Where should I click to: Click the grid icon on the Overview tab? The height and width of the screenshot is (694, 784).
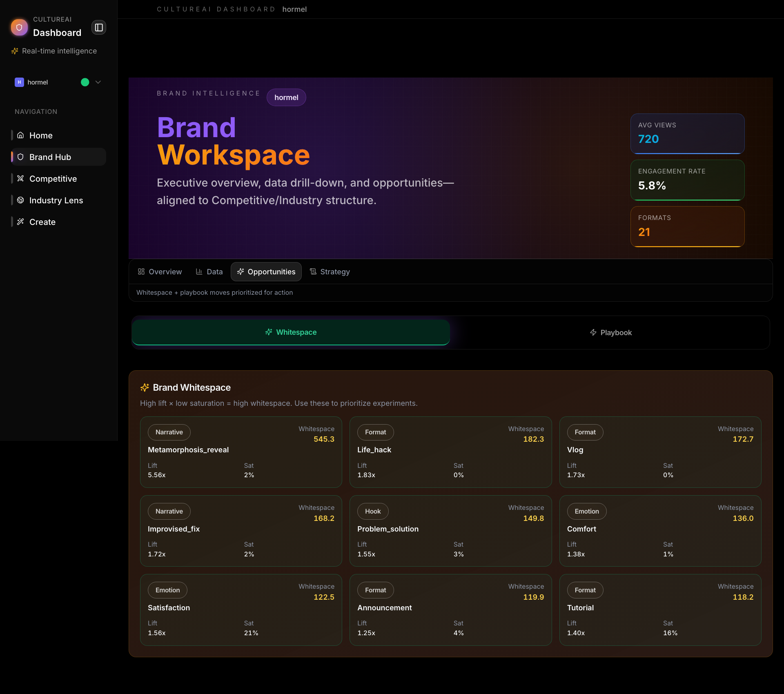141,271
